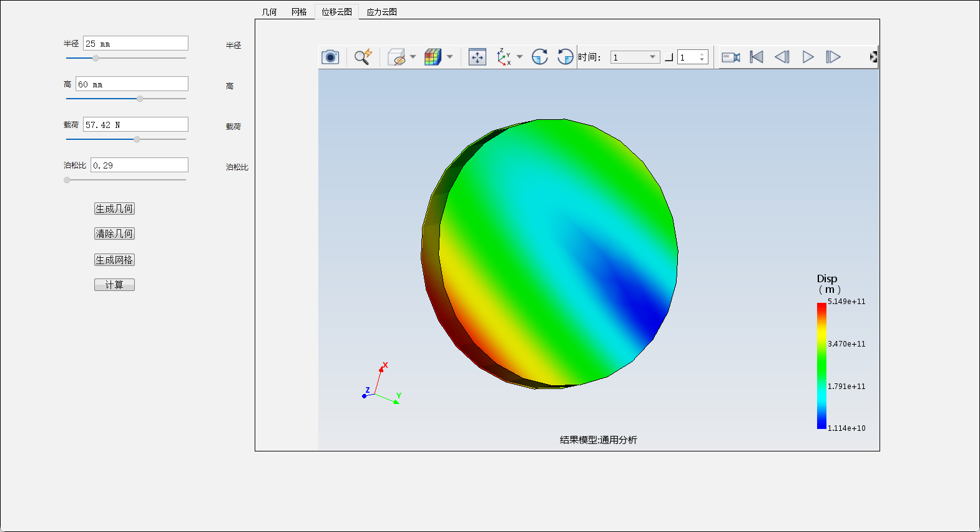The height and width of the screenshot is (532, 980).
Task: Play the result animation
Action: click(808, 57)
